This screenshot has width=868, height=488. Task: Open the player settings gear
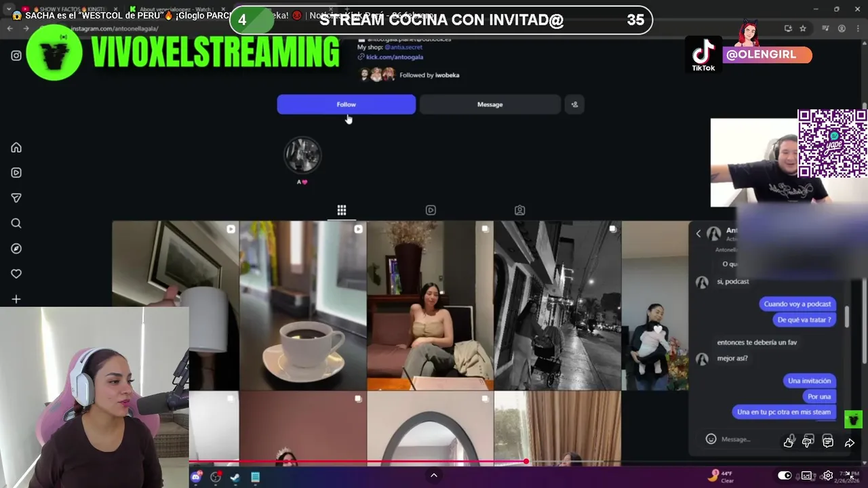[828, 475]
